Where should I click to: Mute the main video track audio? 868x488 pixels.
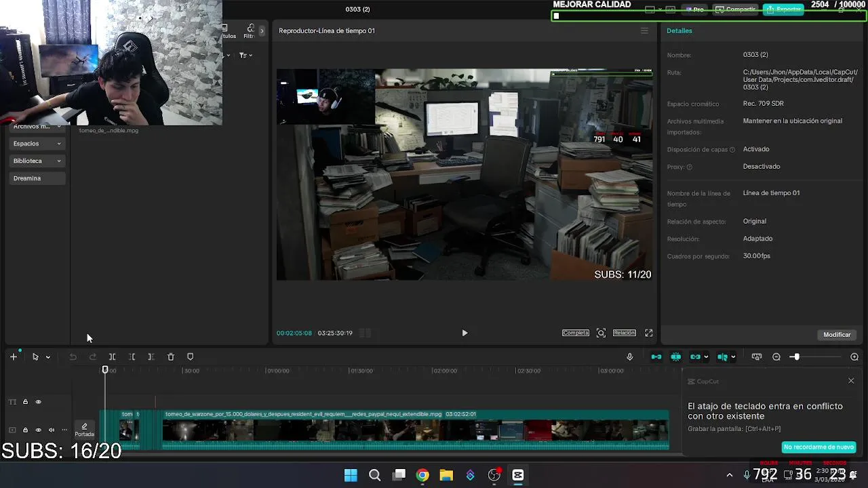point(51,430)
